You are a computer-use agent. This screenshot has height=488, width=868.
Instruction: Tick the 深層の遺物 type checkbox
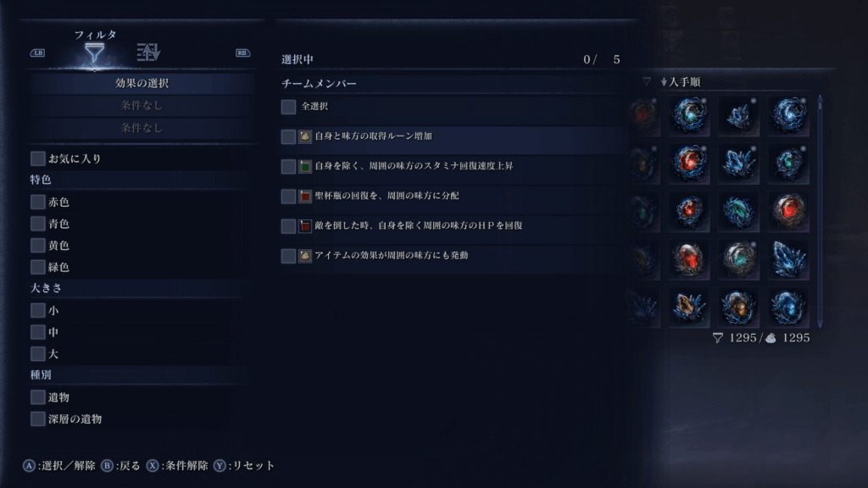coord(37,419)
